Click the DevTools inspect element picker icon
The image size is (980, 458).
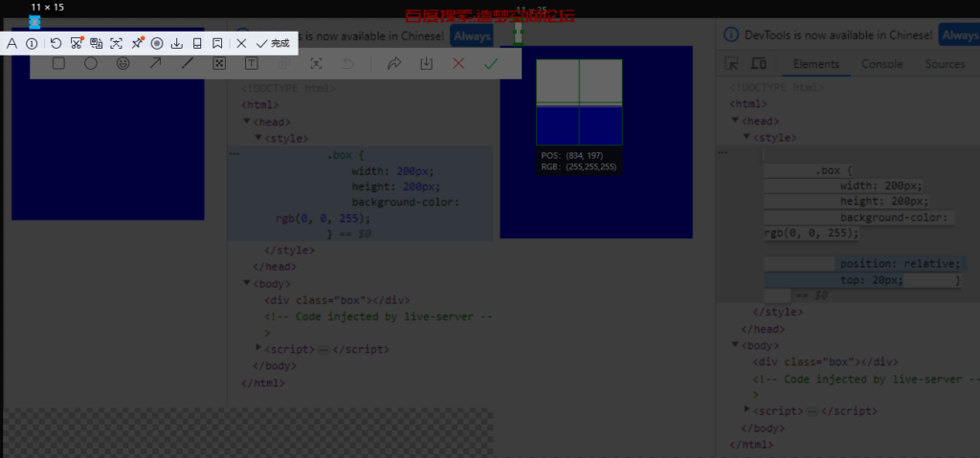tap(731, 63)
